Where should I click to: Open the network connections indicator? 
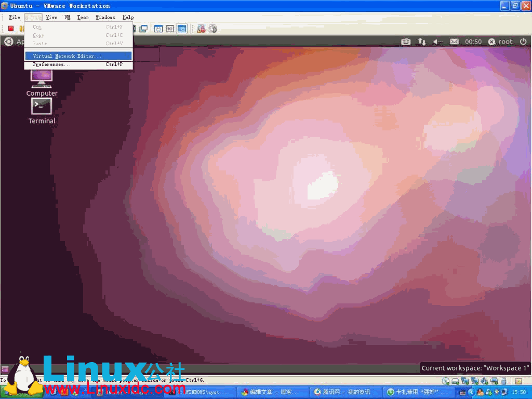click(x=422, y=42)
